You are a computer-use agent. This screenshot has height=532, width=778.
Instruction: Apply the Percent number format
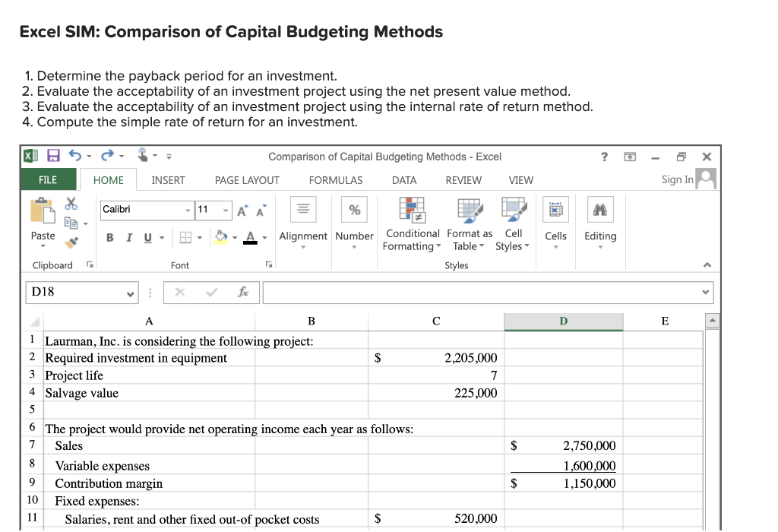coord(354,209)
